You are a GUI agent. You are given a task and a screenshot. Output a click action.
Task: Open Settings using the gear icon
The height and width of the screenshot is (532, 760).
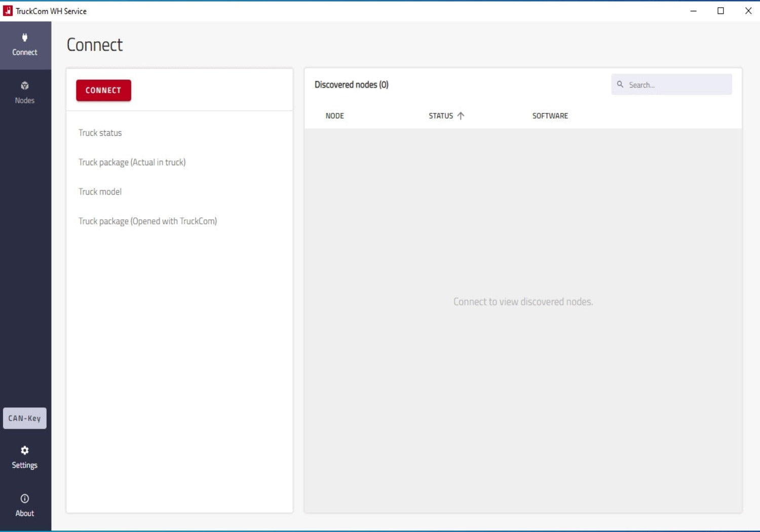(x=24, y=450)
